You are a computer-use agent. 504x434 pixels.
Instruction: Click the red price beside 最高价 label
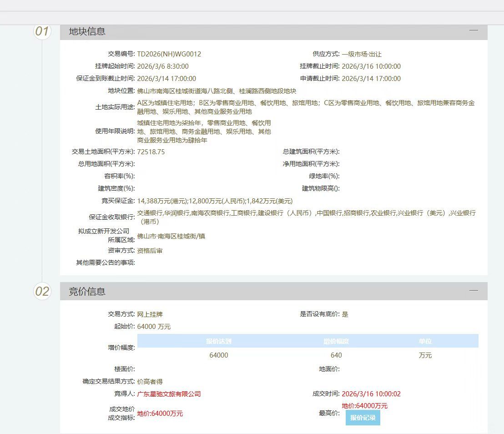point(364,406)
